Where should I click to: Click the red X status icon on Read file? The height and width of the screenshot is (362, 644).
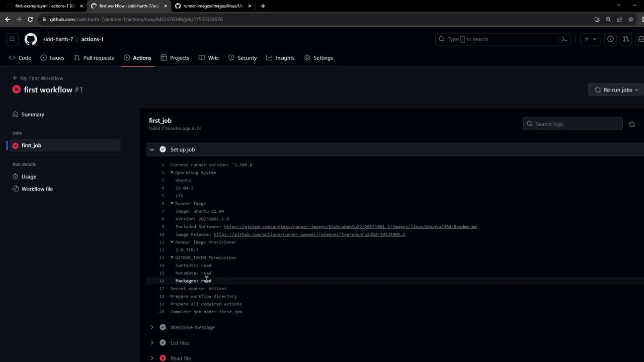(x=163, y=358)
